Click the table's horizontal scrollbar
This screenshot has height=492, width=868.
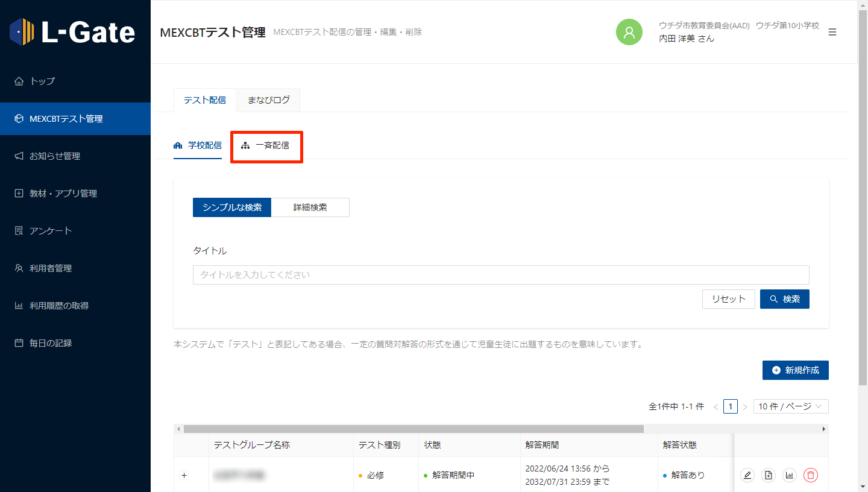(x=413, y=429)
